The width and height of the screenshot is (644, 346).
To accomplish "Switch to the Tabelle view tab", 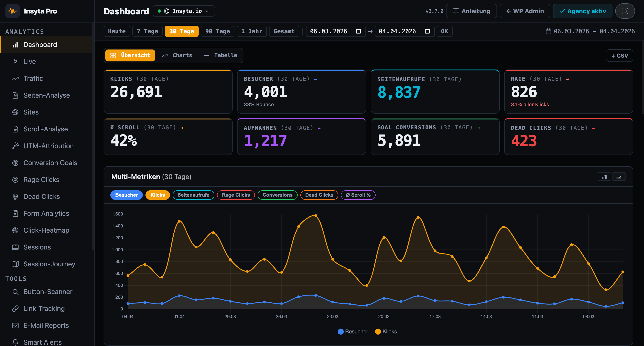I will click(220, 55).
